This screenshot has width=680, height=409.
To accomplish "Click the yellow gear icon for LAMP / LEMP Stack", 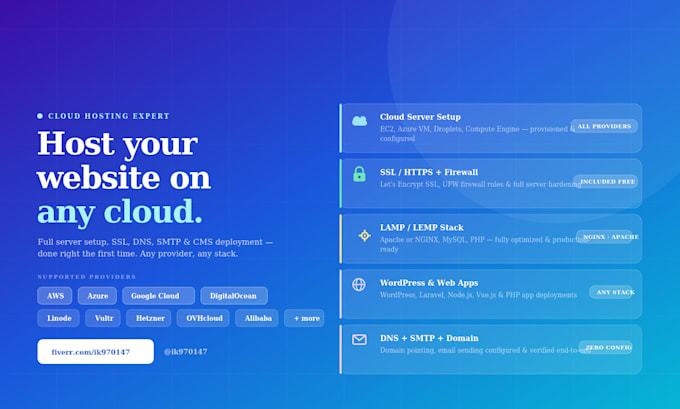I will pos(364,236).
